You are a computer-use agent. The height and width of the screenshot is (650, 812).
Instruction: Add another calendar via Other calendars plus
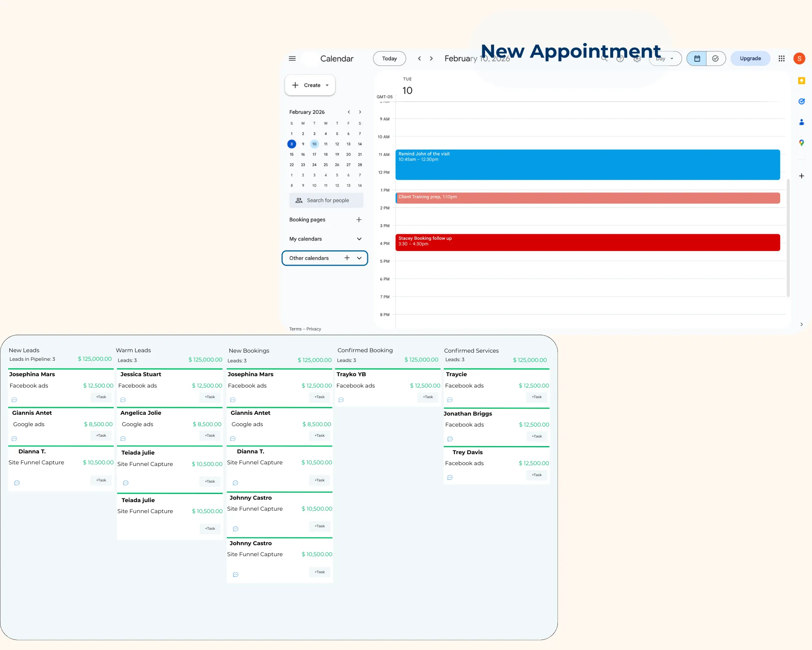click(347, 258)
